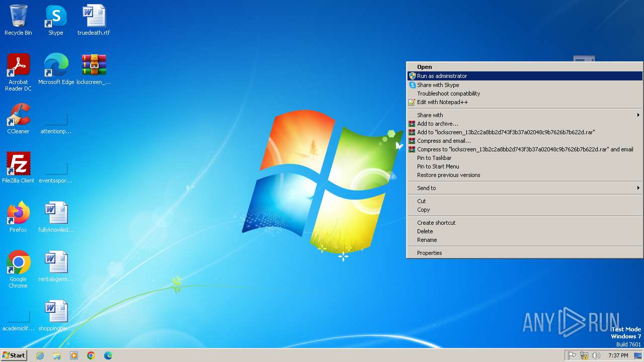Select the Skype desktop shortcut
This screenshot has width=644, height=362.
[x=56, y=21]
